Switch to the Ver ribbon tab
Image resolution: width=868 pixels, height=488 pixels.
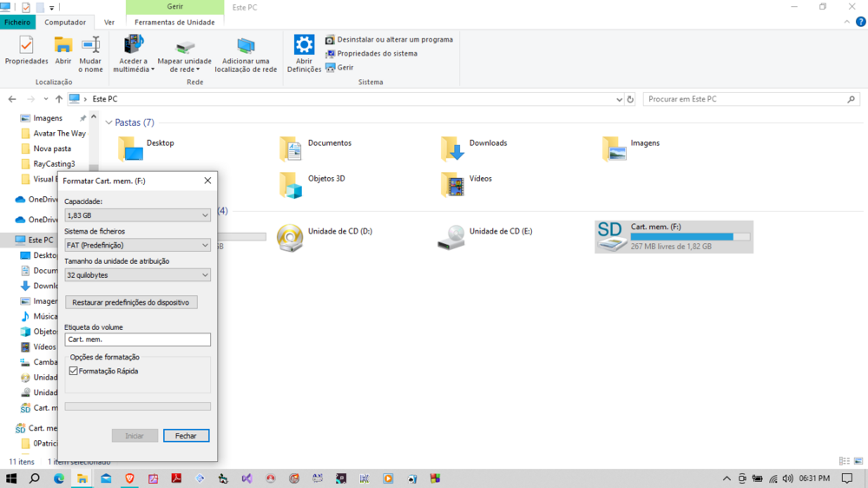[x=109, y=23]
